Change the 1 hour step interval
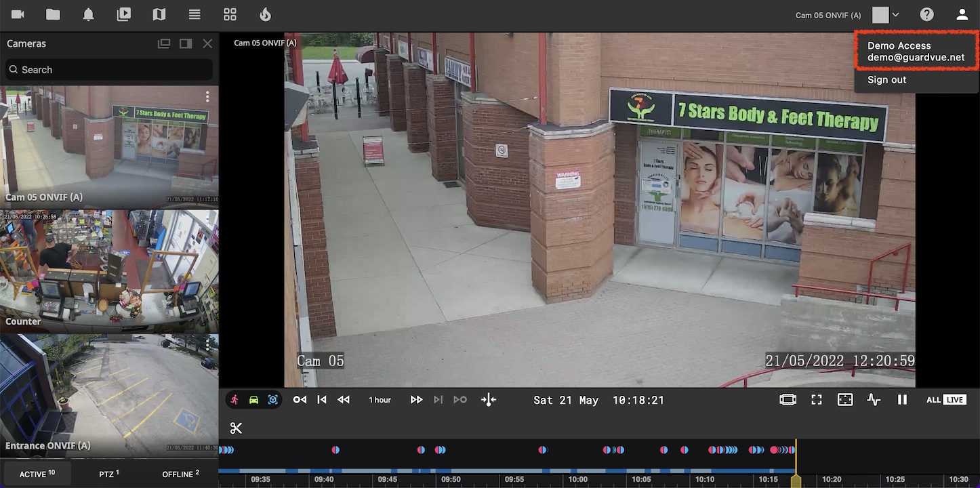The width and height of the screenshot is (980, 488). [380, 400]
